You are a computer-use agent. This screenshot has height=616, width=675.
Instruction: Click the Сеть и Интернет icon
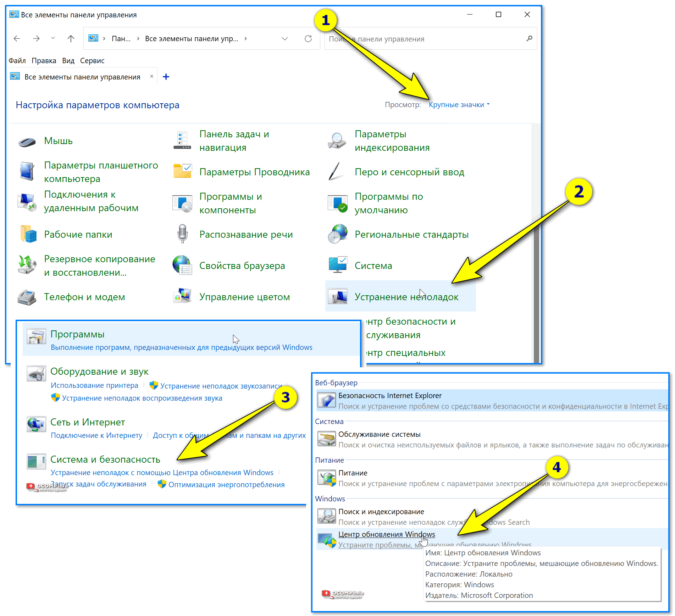point(36,424)
